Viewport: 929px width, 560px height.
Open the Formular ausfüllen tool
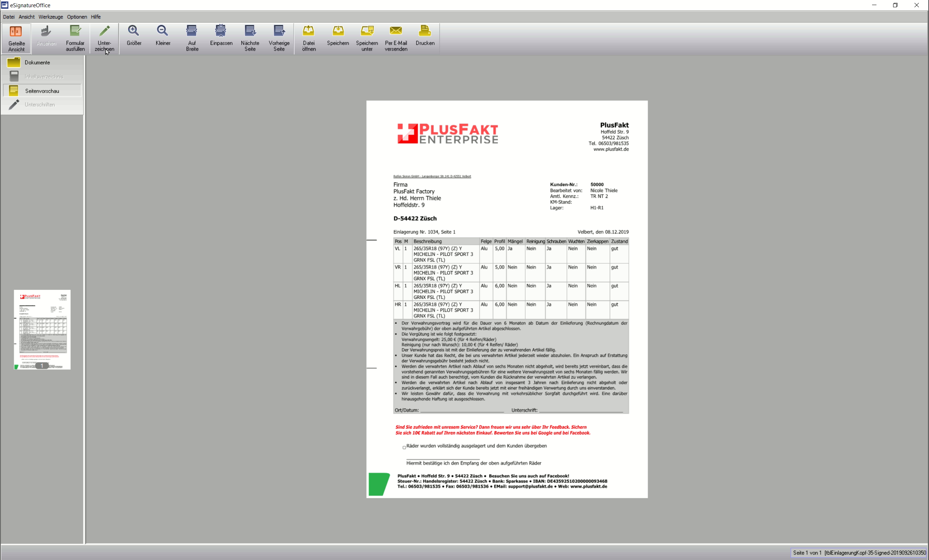click(75, 38)
